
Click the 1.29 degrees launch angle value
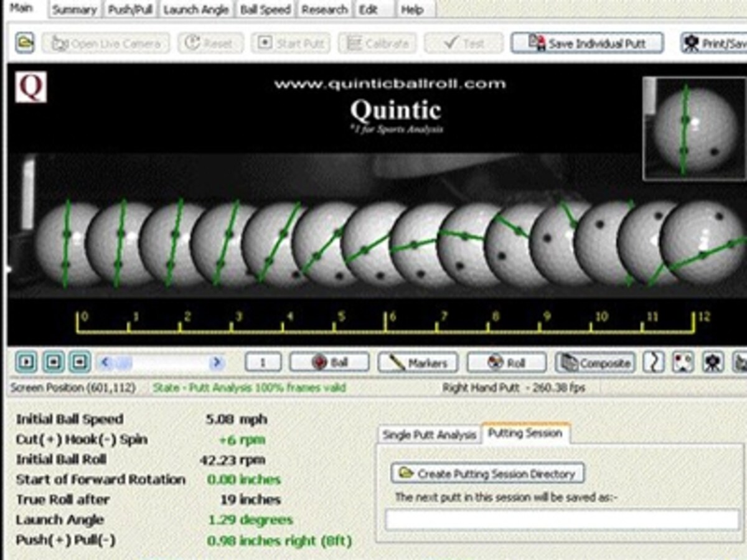[250, 520]
